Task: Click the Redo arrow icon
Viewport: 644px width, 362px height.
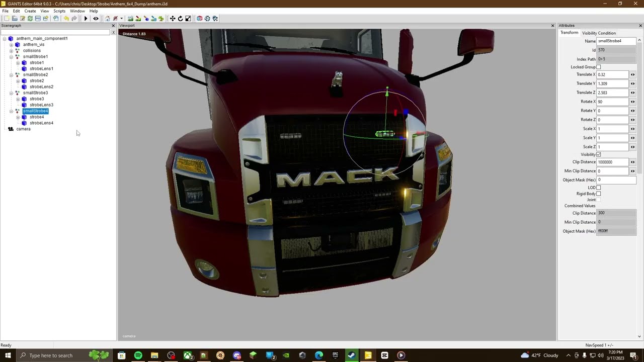Action: (74, 19)
